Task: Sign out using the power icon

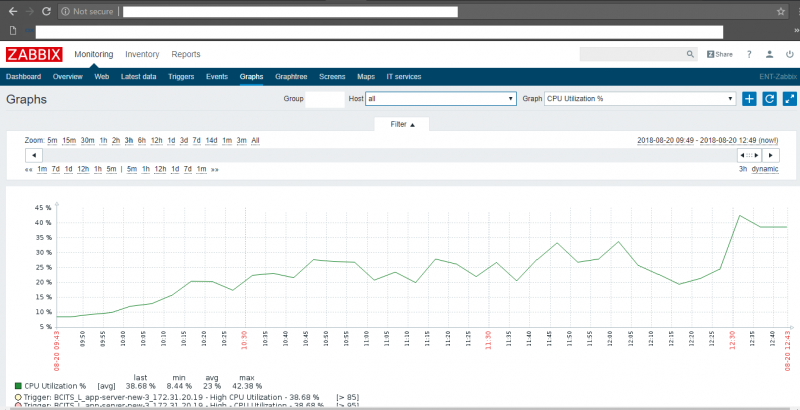Action: (789, 55)
